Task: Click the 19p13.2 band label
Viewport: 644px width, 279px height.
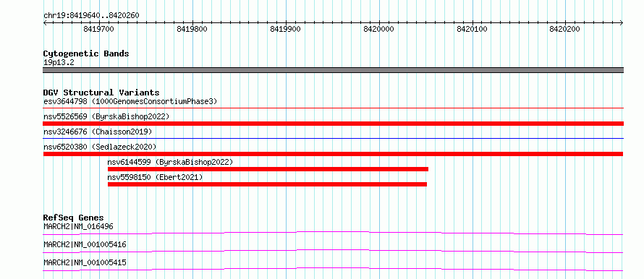Action: click(59, 63)
